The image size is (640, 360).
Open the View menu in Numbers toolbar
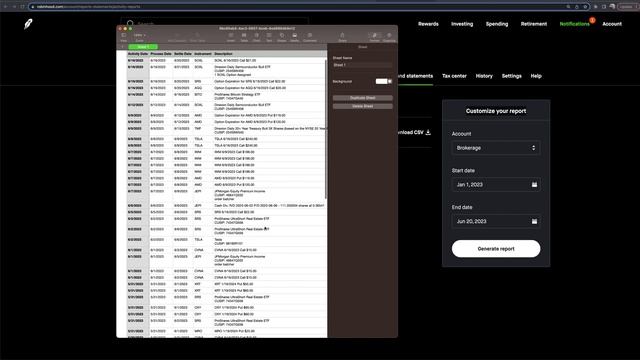pos(124,37)
